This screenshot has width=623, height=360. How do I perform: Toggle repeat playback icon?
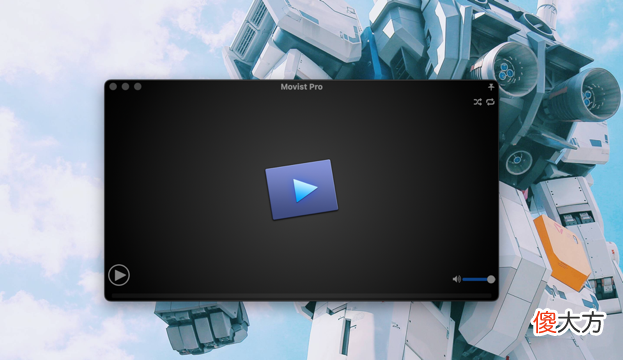[490, 102]
